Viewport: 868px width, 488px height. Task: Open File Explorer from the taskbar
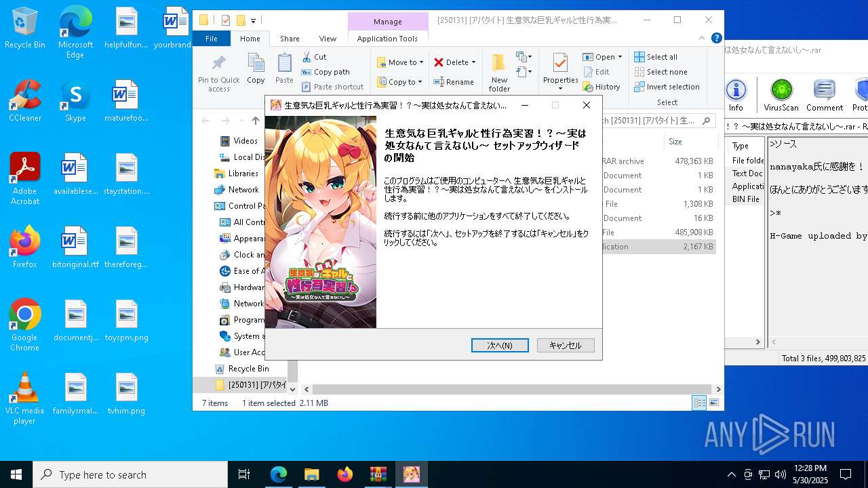311,474
